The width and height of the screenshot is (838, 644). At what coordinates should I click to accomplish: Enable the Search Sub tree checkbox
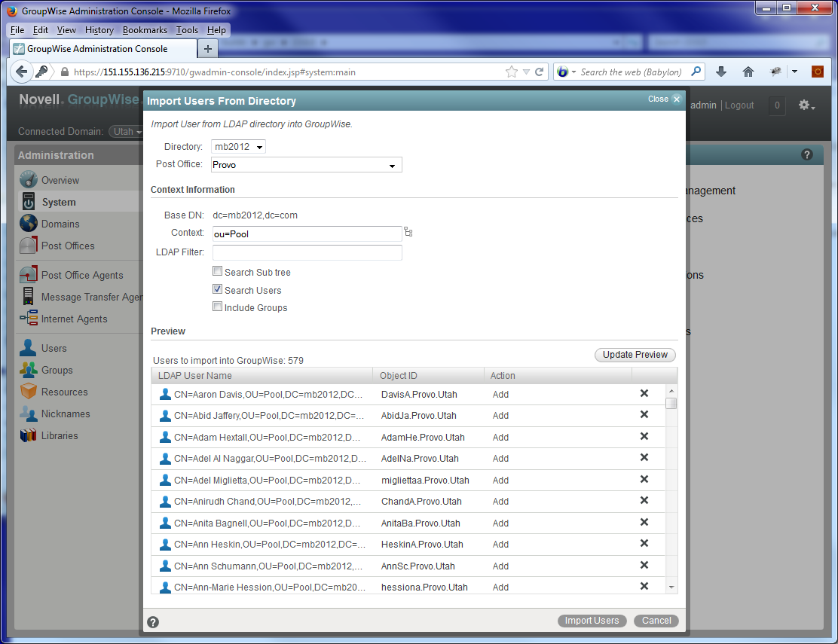coord(218,271)
